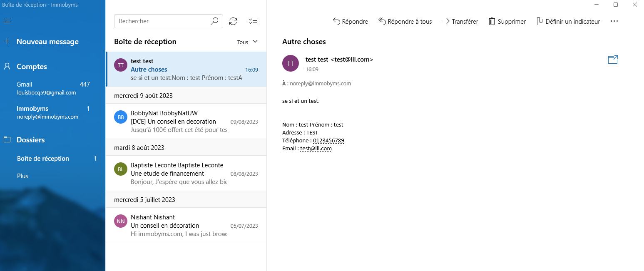Delete the message with Supprimer
The image size is (644, 271).
507,21
